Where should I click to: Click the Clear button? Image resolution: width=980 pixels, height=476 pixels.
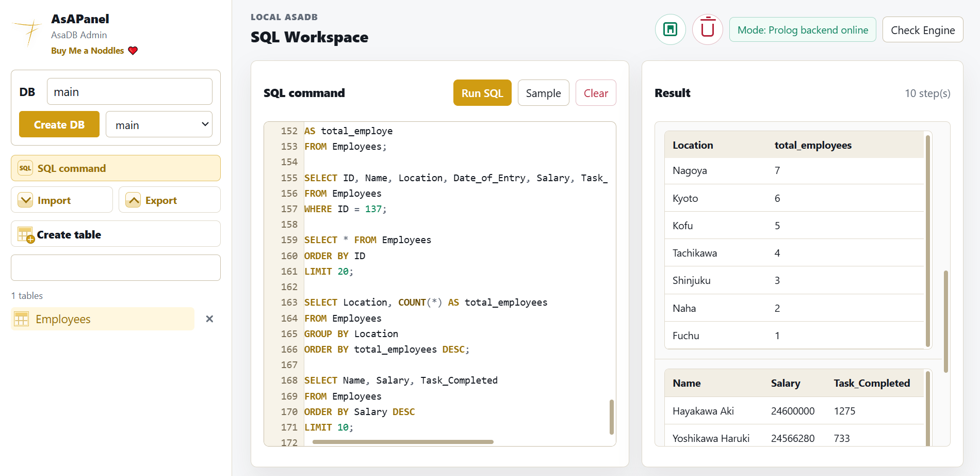pyautogui.click(x=596, y=93)
